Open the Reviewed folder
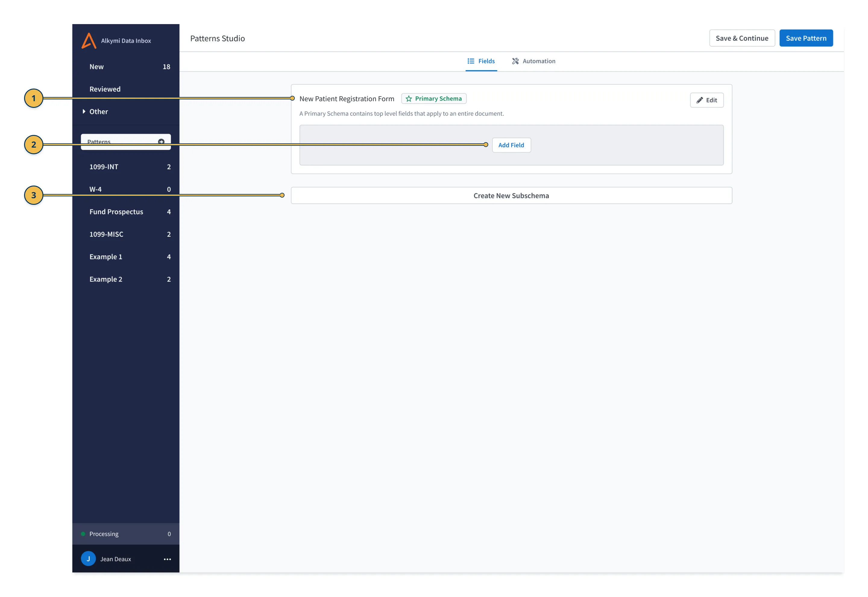 click(x=126, y=89)
